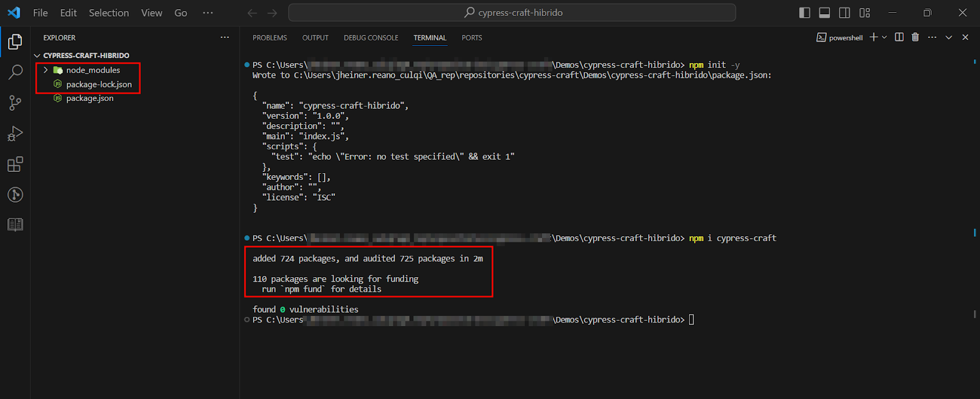Click the 'npm i cypress-craft' command text

pos(733,238)
